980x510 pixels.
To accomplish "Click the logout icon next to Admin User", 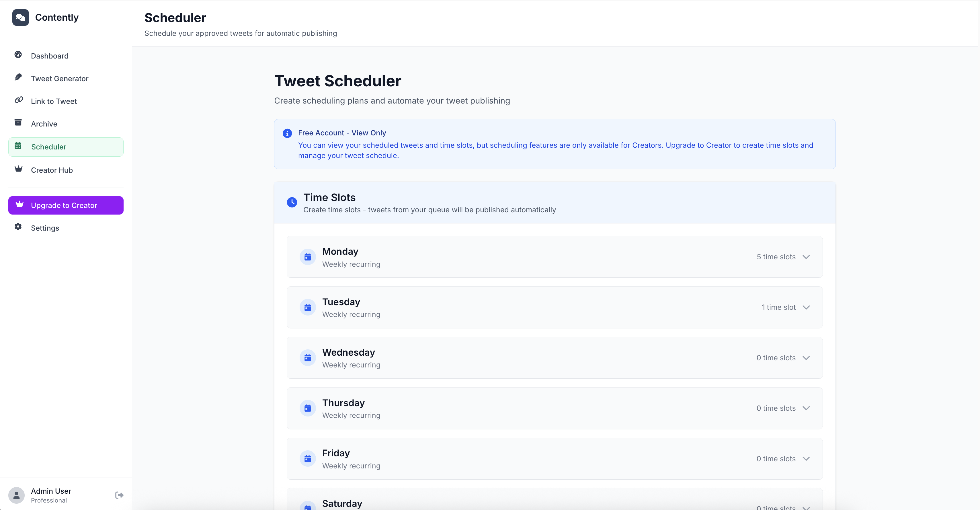I will [x=119, y=495].
